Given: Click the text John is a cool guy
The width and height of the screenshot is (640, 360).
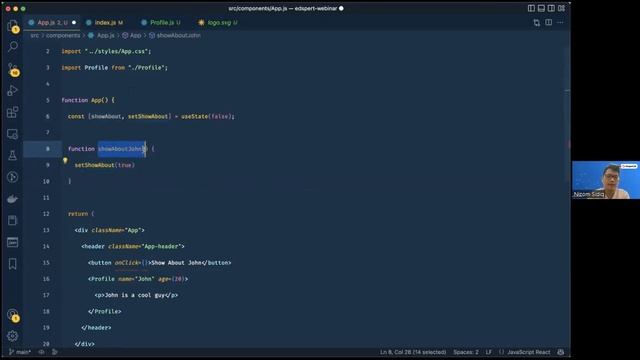Looking at the screenshot, I should click(x=135, y=295).
